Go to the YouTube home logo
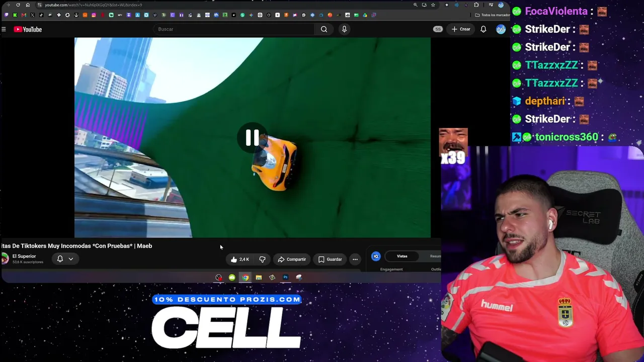This screenshot has width=644, height=362. [x=28, y=29]
